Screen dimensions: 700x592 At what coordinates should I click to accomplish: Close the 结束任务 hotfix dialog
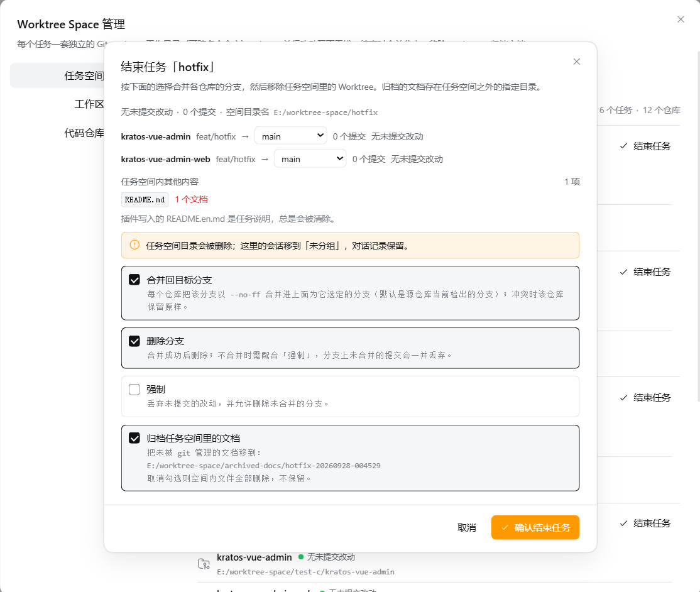click(x=576, y=62)
